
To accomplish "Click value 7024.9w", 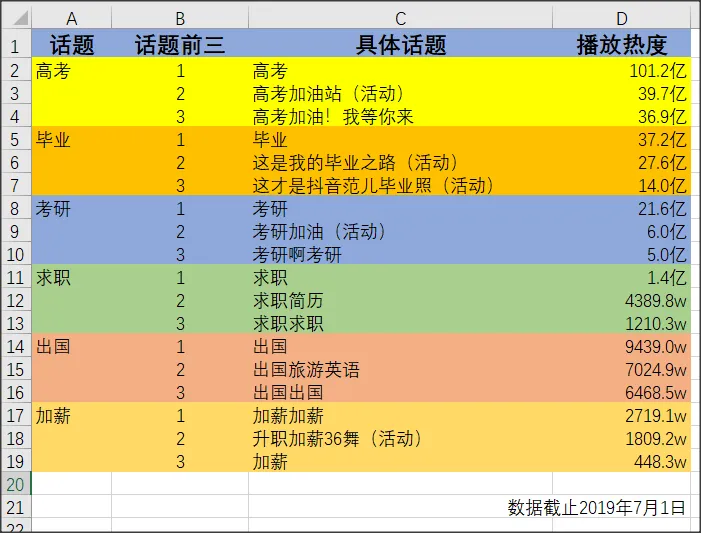I will [x=655, y=369].
